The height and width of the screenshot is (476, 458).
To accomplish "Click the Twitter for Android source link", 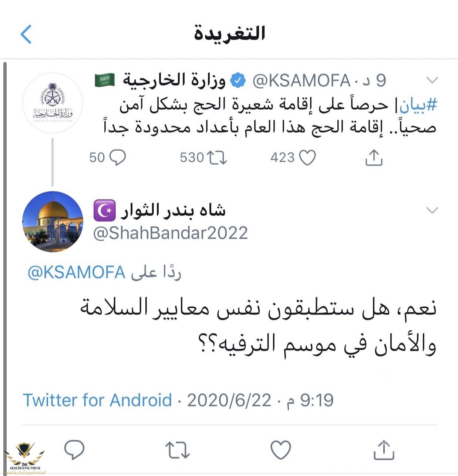I will (98, 400).
